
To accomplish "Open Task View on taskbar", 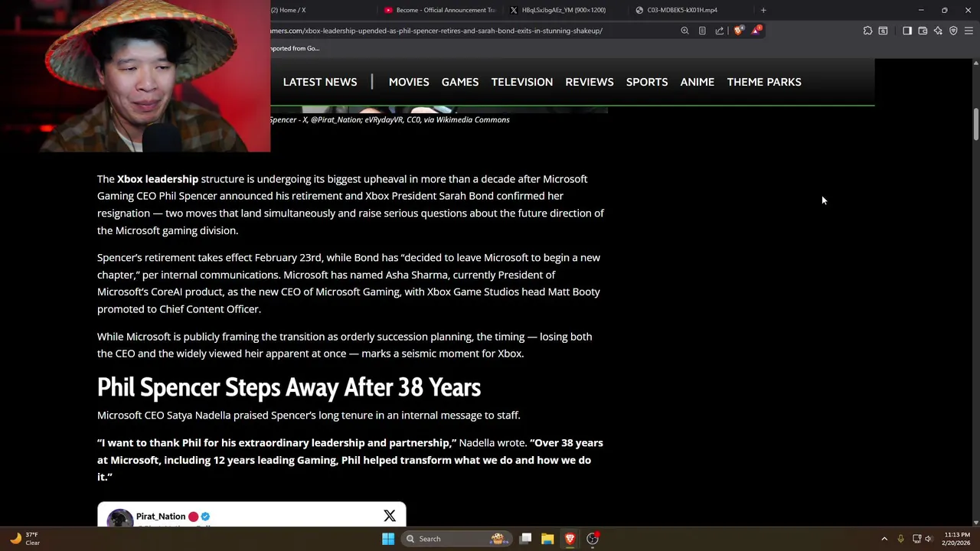I will click(x=526, y=539).
